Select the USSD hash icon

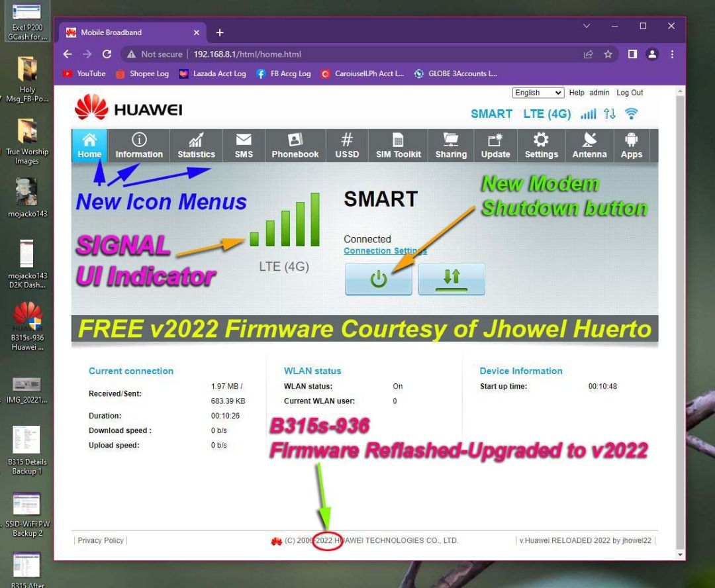[347, 146]
